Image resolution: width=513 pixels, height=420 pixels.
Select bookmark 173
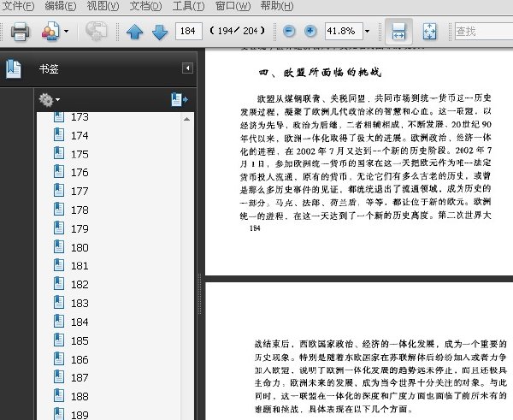click(71, 116)
